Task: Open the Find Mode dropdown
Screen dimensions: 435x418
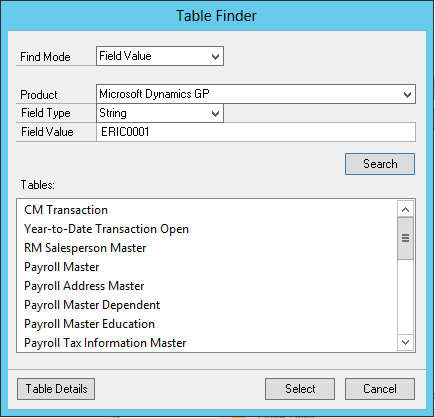Action: click(x=160, y=56)
